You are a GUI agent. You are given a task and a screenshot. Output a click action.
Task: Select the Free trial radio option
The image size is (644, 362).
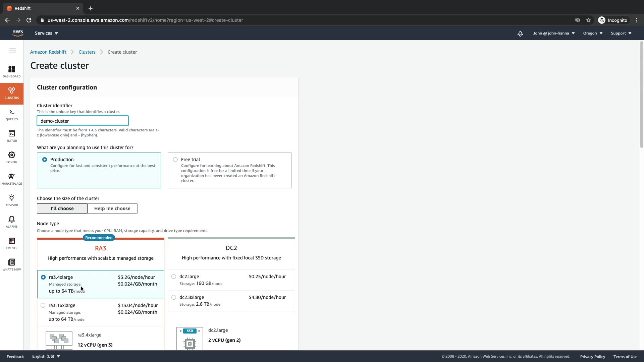point(175,160)
